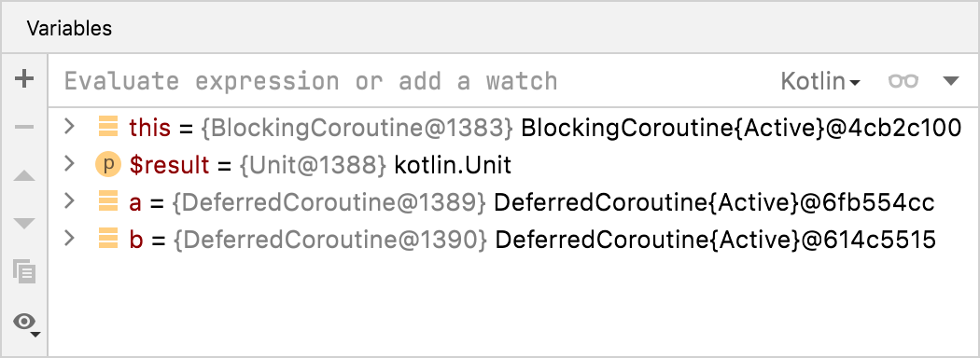Expand the $result variable node
Viewport: 980px width, 358px height.
pos(70,164)
